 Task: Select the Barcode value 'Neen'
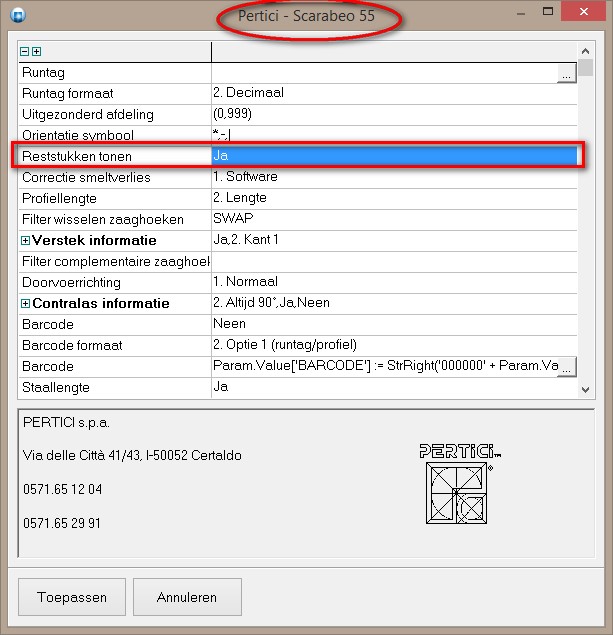point(229,324)
